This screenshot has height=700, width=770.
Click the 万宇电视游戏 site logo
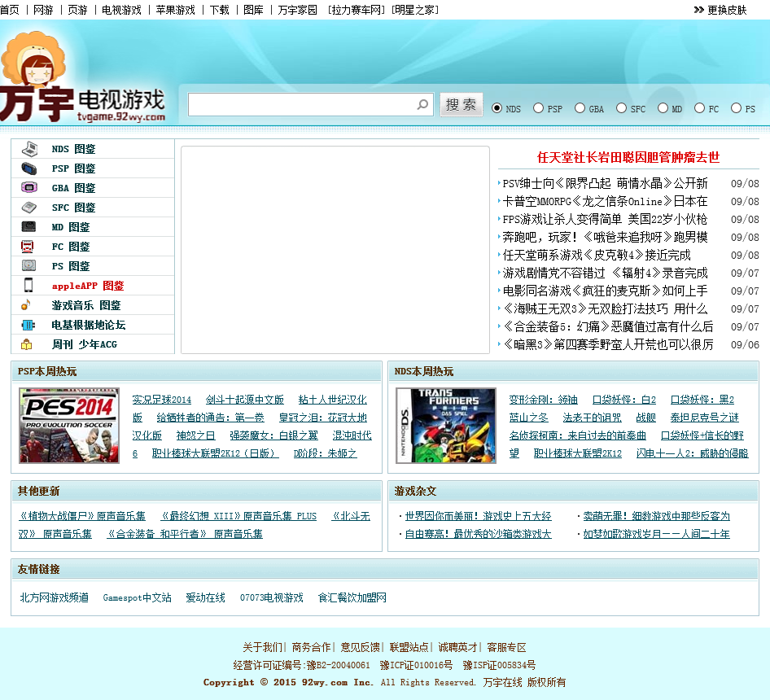point(82,77)
